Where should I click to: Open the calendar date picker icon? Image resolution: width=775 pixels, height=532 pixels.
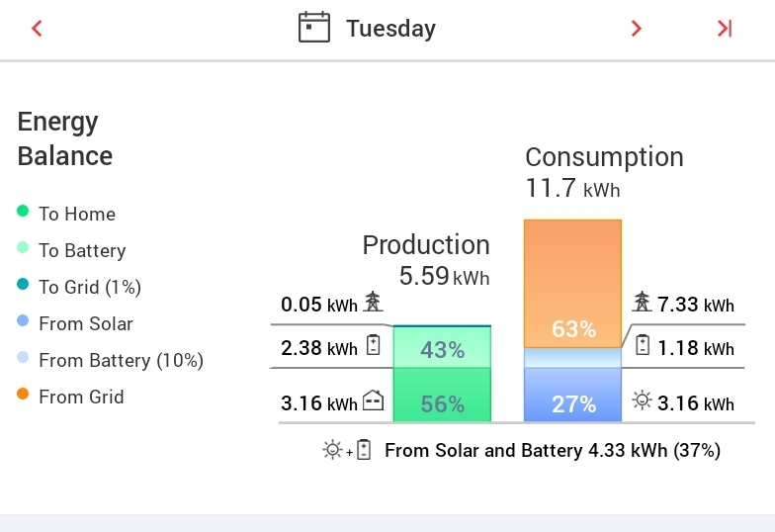coord(313,28)
